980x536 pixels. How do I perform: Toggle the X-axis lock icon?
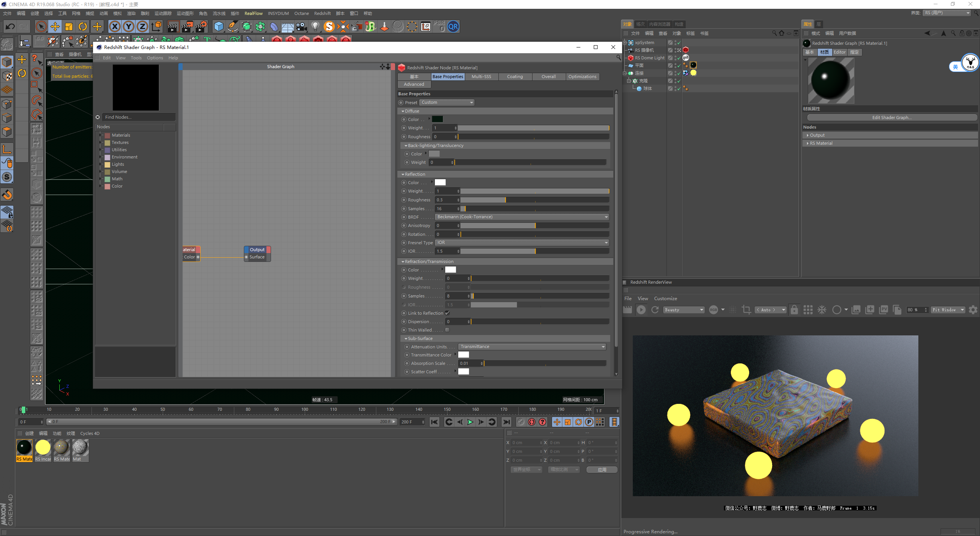point(114,26)
